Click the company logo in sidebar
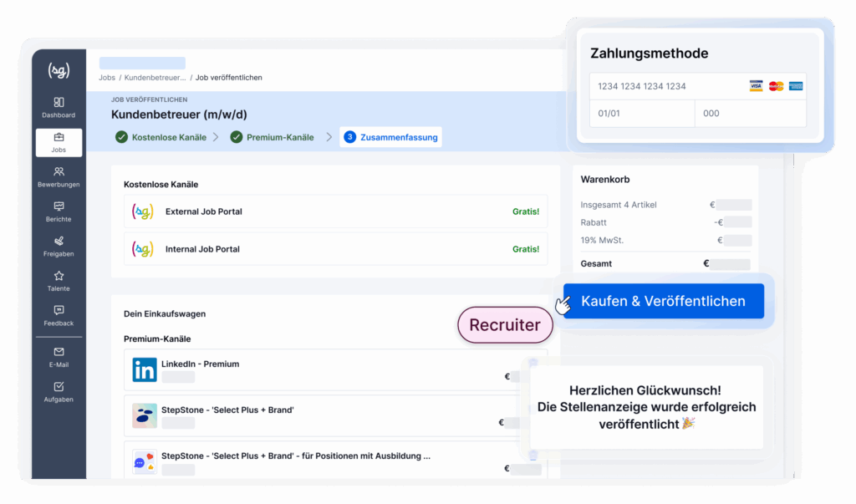856x504 pixels. point(59,70)
